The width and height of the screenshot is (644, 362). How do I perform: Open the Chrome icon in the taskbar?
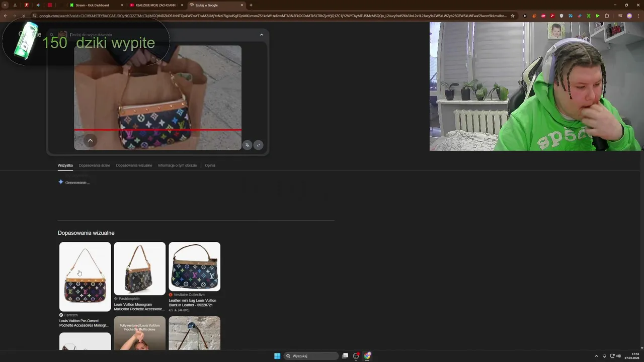(367, 356)
